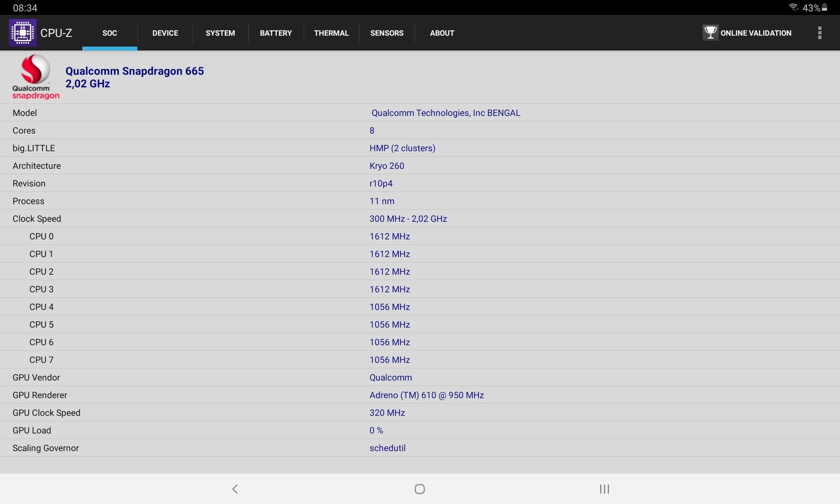Viewport: 840px width, 504px height.
Task: Select the Process row label
Action: (x=28, y=201)
